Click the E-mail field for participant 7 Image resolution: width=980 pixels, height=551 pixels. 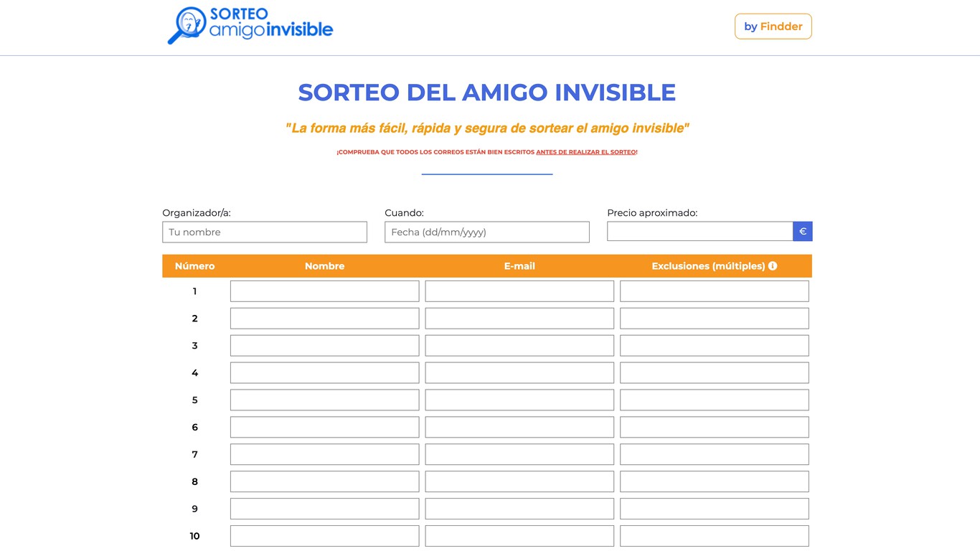pos(519,453)
